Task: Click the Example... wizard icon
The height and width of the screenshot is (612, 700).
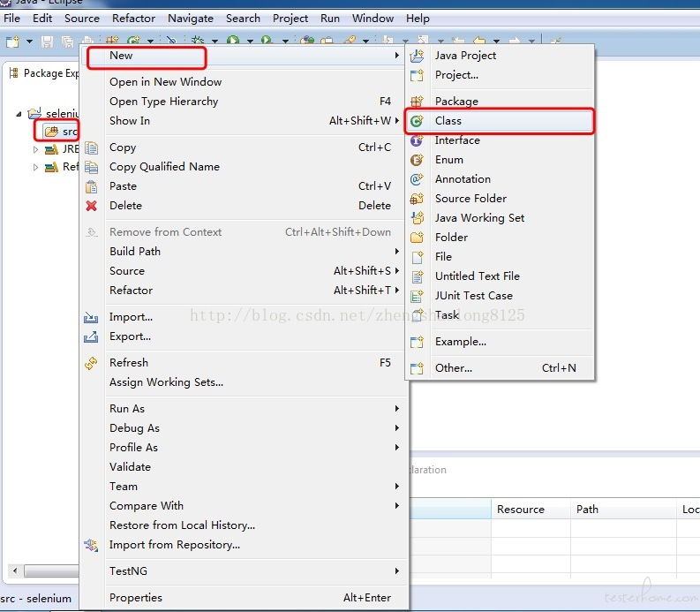Action: click(417, 342)
